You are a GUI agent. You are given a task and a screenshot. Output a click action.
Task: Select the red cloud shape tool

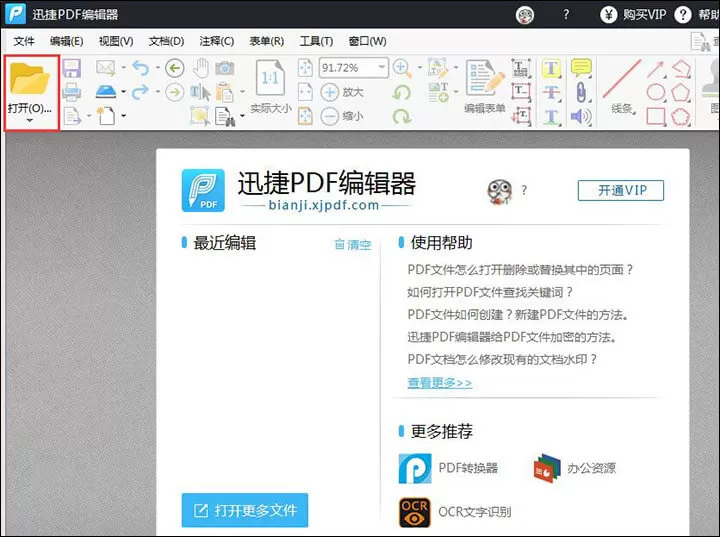point(681,116)
